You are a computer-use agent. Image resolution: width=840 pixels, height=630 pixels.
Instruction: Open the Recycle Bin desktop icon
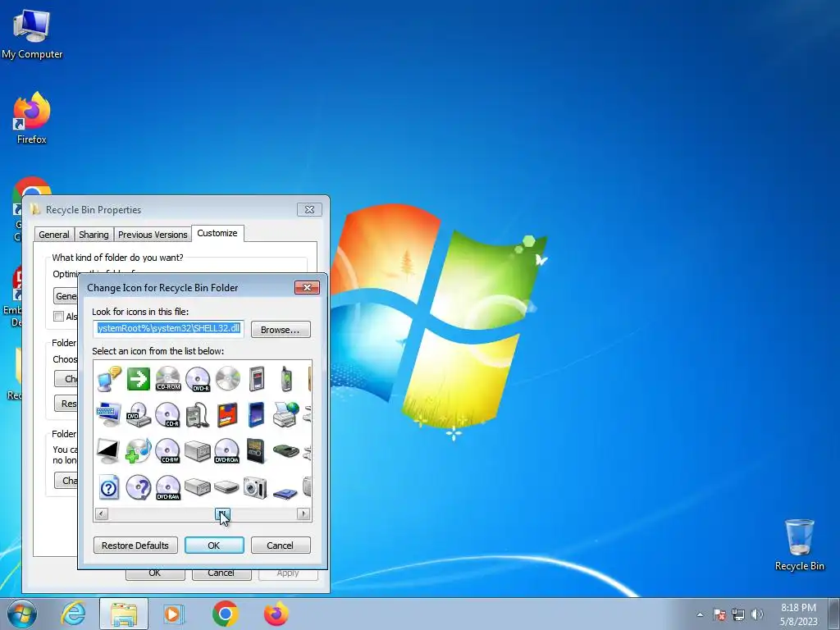click(x=799, y=545)
